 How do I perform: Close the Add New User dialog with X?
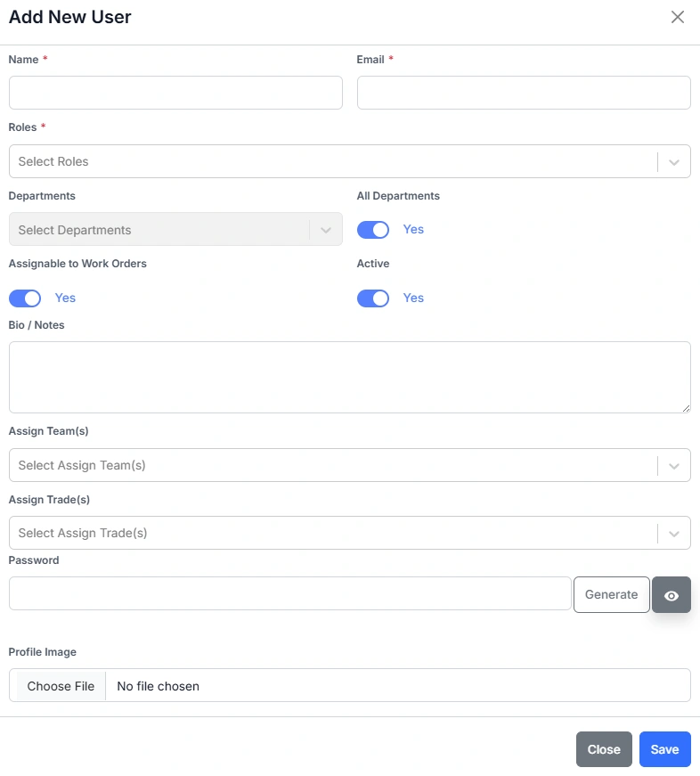678,17
